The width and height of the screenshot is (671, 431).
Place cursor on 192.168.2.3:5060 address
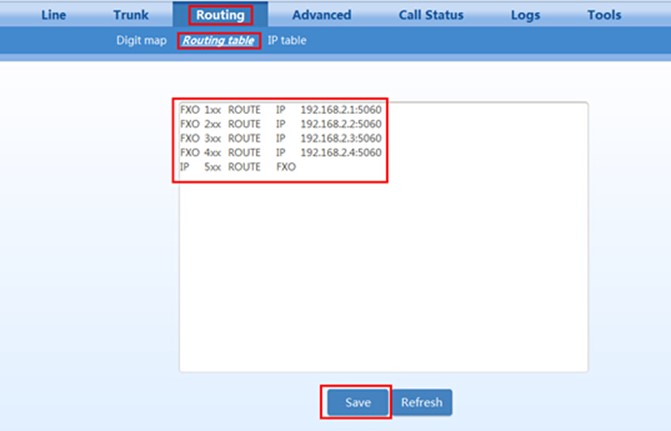(x=341, y=138)
